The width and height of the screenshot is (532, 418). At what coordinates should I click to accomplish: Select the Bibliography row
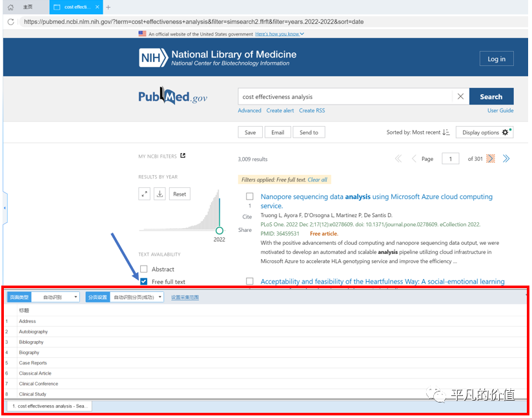pyautogui.click(x=266, y=342)
